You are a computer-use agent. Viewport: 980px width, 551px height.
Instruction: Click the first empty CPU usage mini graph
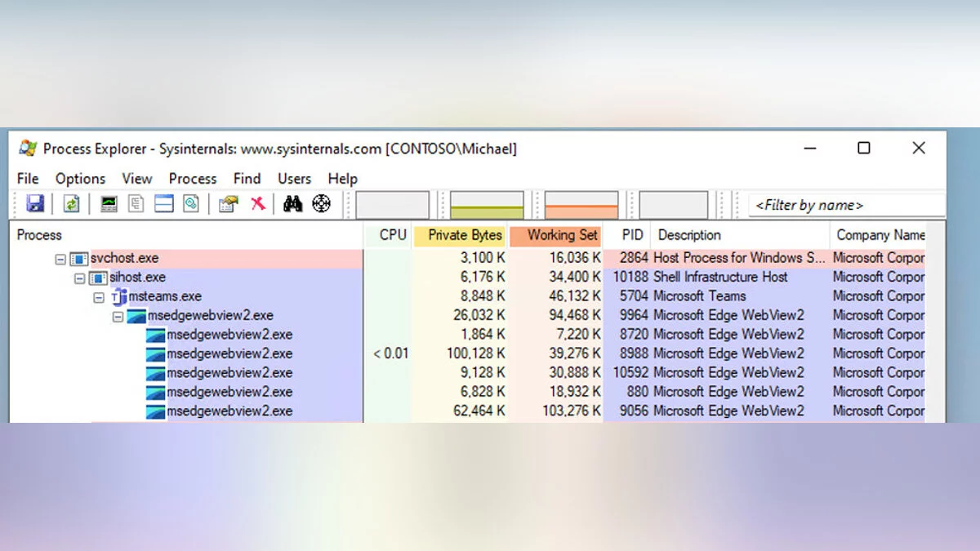coord(392,205)
